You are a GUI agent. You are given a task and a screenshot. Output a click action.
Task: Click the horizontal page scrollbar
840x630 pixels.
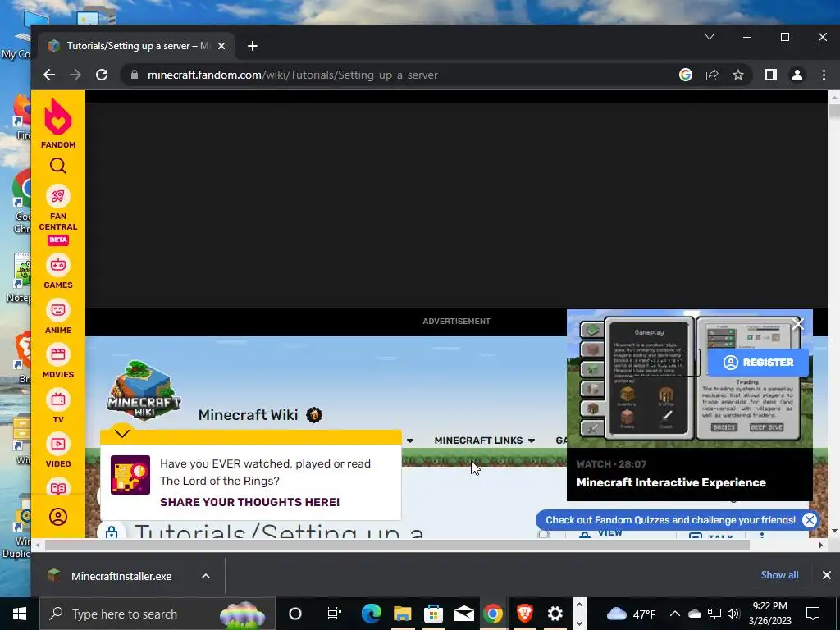396,546
